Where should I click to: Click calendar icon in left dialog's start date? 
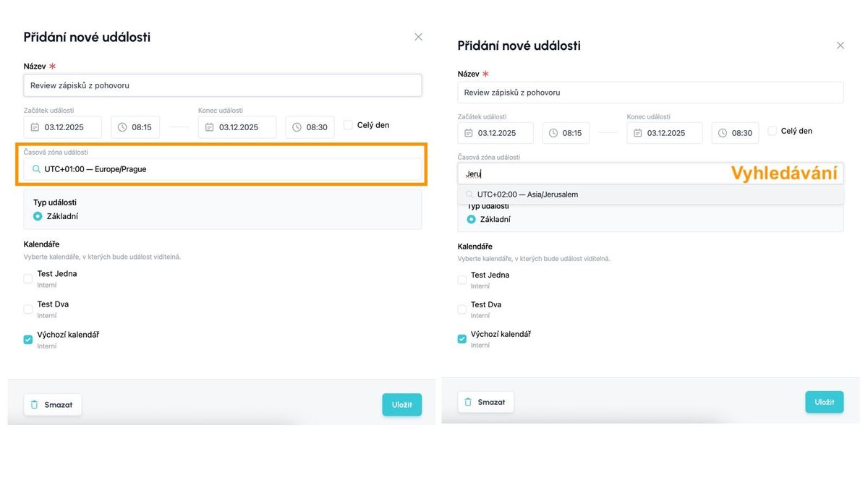(x=35, y=127)
